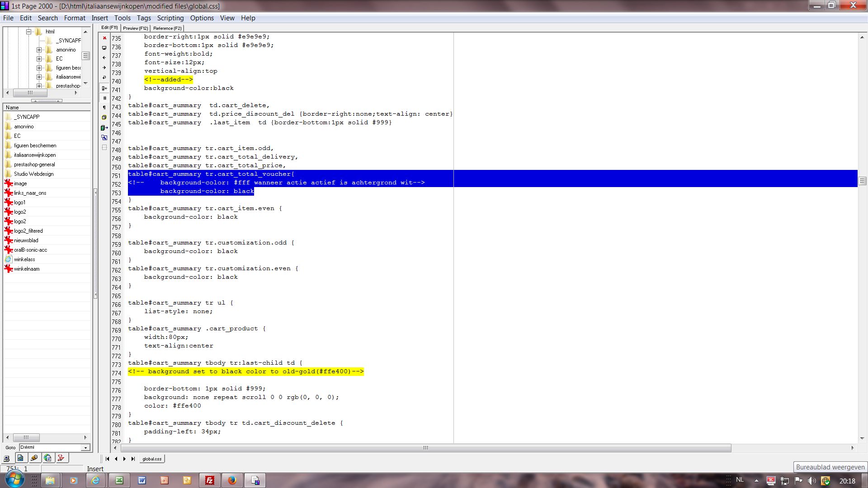Click the pencil tool tab in bottom-left panel
Image resolution: width=868 pixels, height=488 pixels.
coord(34,458)
